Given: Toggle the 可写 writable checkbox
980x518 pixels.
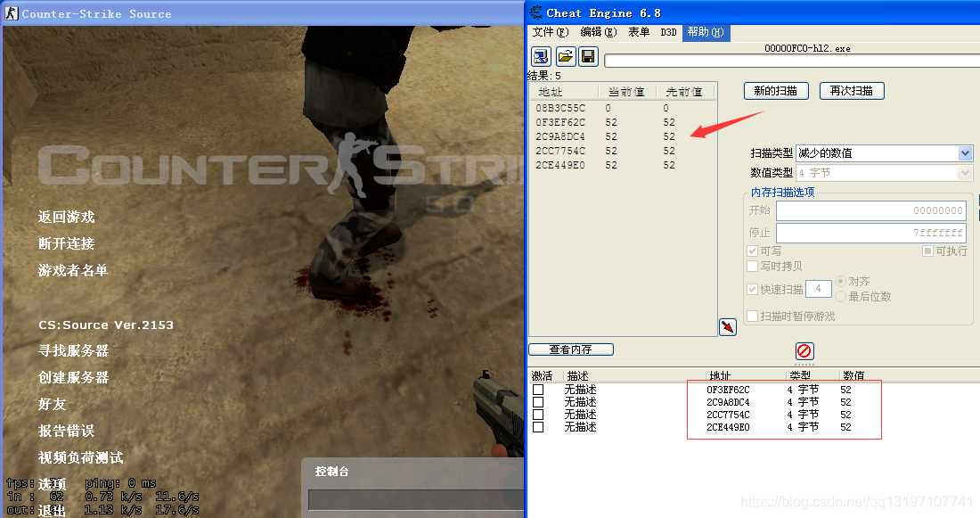Looking at the screenshot, I should tap(753, 251).
